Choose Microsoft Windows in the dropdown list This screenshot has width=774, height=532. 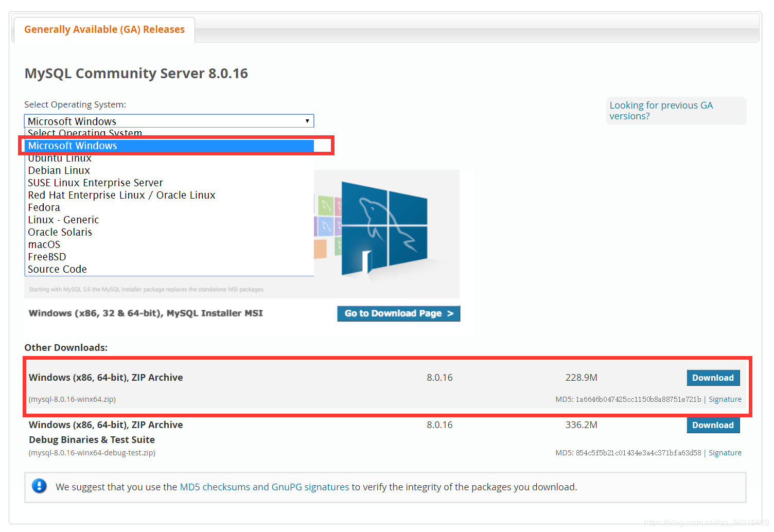point(169,146)
